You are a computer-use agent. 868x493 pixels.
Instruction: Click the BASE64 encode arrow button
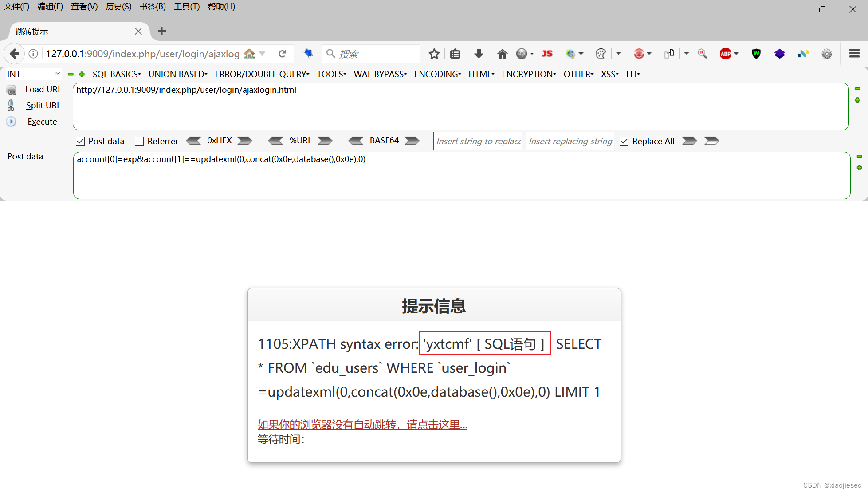412,141
